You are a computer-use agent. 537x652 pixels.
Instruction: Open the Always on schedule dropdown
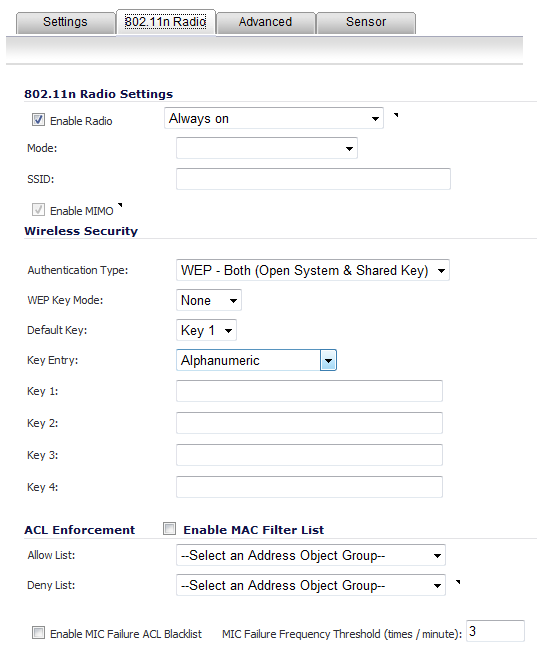coord(274,119)
